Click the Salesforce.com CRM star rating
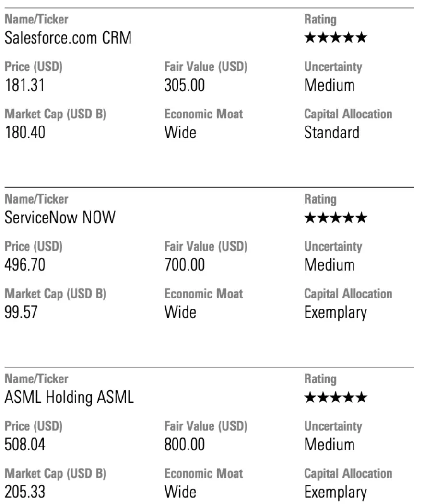 click(x=336, y=37)
